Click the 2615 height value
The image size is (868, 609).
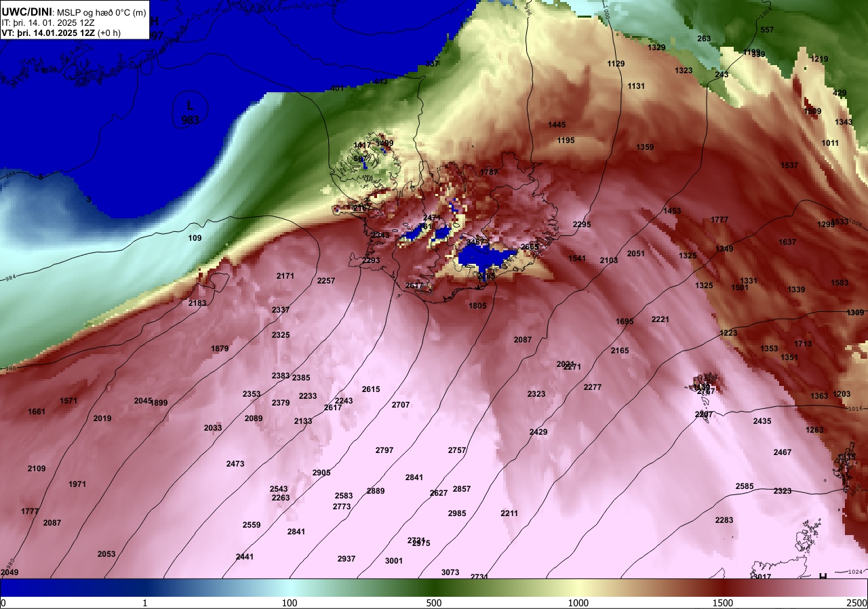click(x=371, y=389)
